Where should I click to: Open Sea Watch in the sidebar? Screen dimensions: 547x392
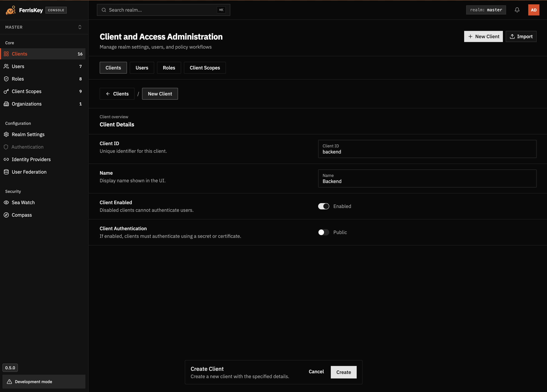pos(43,202)
